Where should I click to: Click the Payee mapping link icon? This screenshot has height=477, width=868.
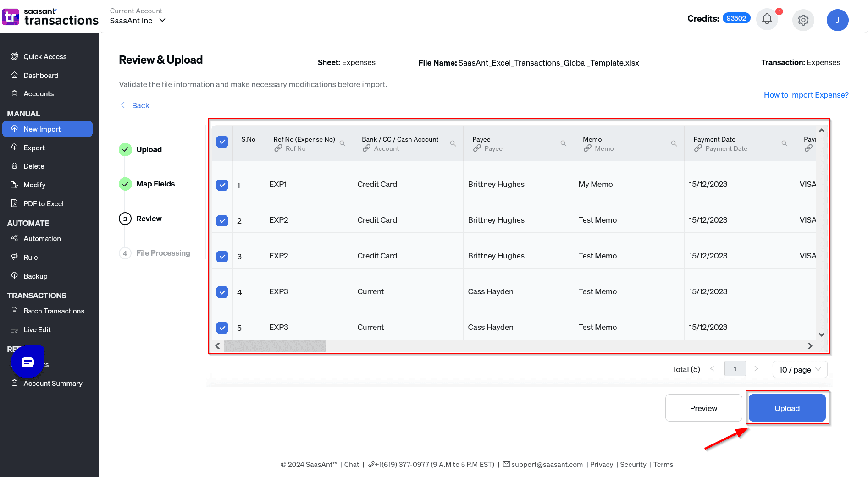pyautogui.click(x=477, y=148)
